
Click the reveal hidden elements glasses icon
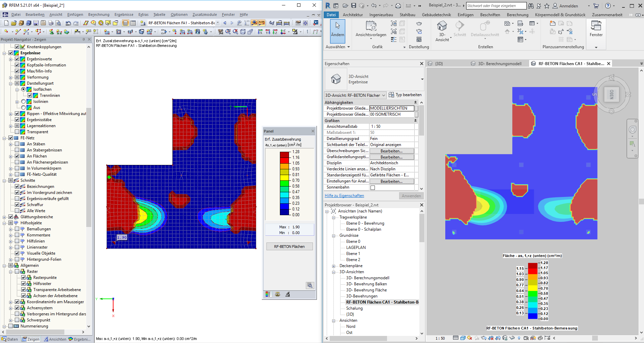(512, 338)
